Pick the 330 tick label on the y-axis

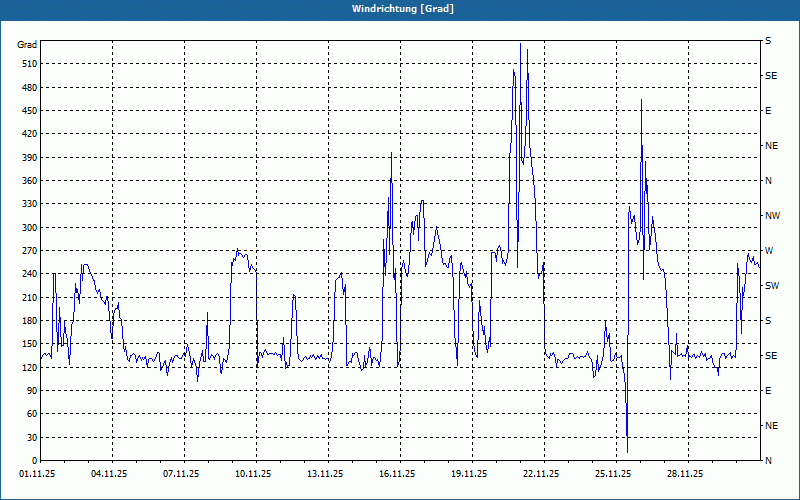click(30, 204)
